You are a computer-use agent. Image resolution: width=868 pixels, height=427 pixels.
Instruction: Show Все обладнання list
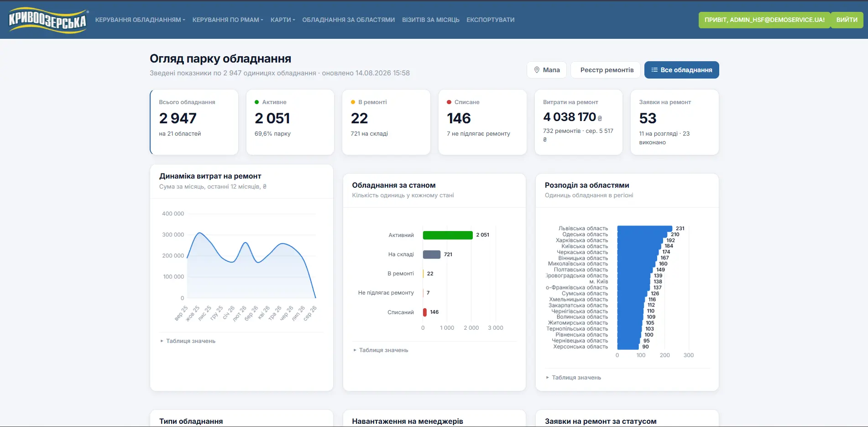click(681, 70)
